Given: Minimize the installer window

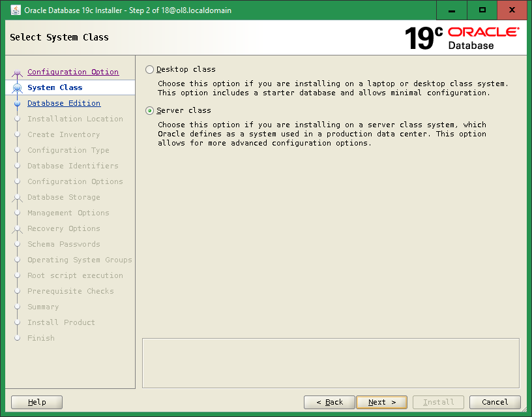Looking at the screenshot, I should click(x=452, y=10).
